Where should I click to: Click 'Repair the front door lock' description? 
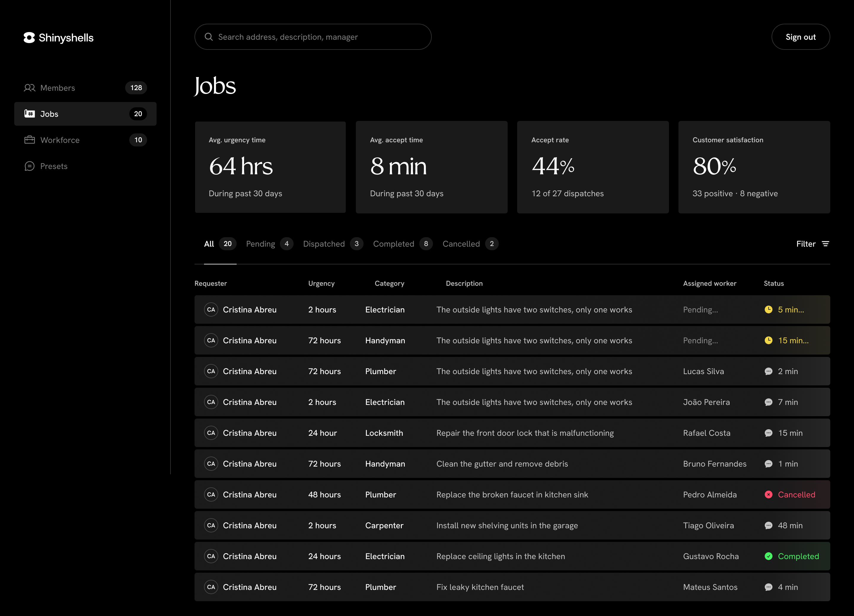pos(525,433)
